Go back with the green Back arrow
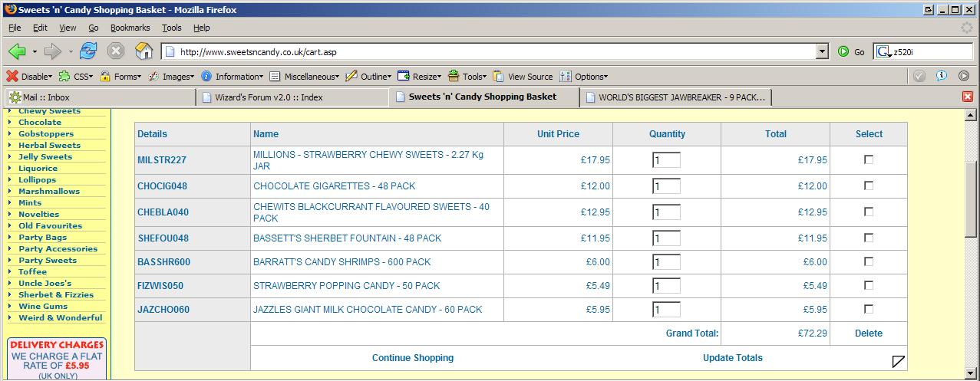This screenshot has width=980, height=381. 17,51
